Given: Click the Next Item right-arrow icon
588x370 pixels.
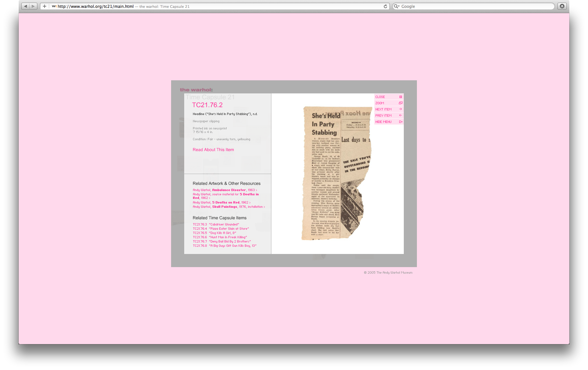Looking at the screenshot, I should click(x=401, y=109).
